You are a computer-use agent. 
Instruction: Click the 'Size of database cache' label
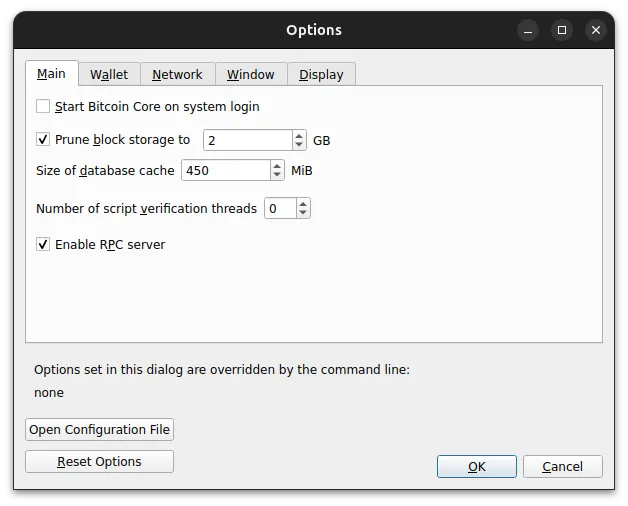(105, 170)
